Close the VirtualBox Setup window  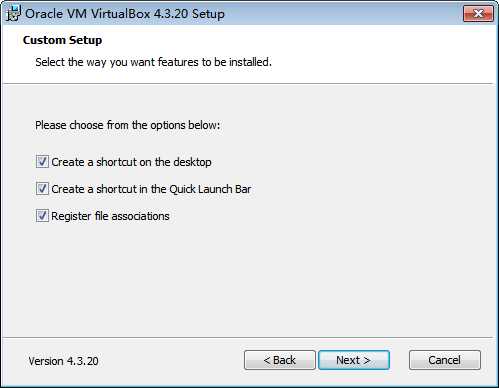pos(478,13)
